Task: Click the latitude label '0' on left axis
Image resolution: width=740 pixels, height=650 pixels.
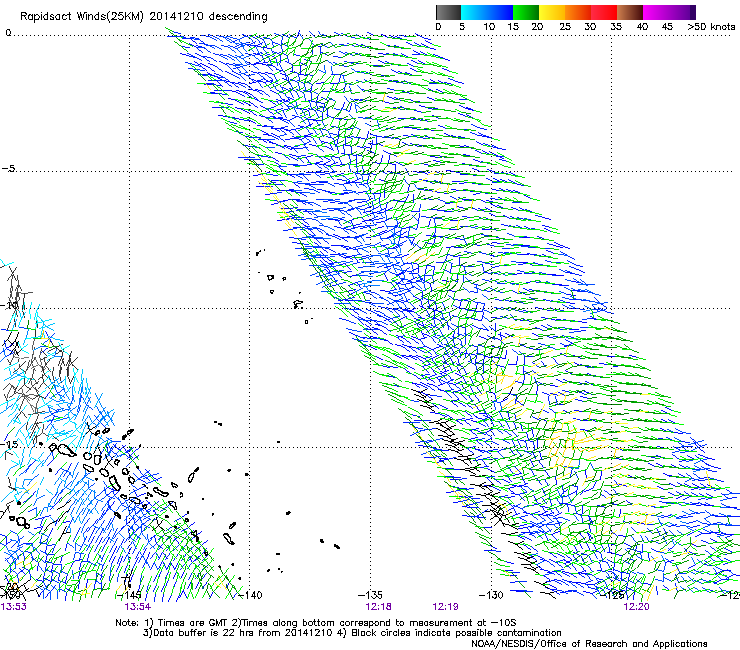Action: click(8, 33)
